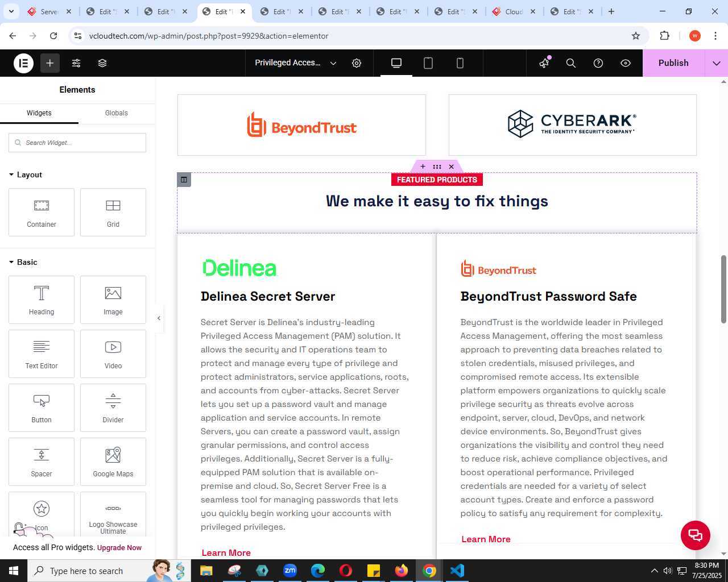The image size is (728, 582).
Task: Click the container drag handle dots
Action: tap(437, 167)
